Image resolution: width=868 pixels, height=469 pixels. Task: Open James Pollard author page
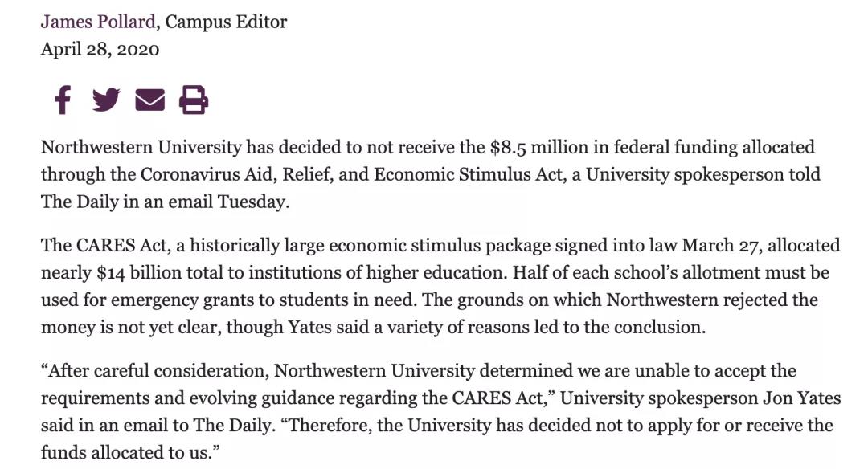point(98,22)
